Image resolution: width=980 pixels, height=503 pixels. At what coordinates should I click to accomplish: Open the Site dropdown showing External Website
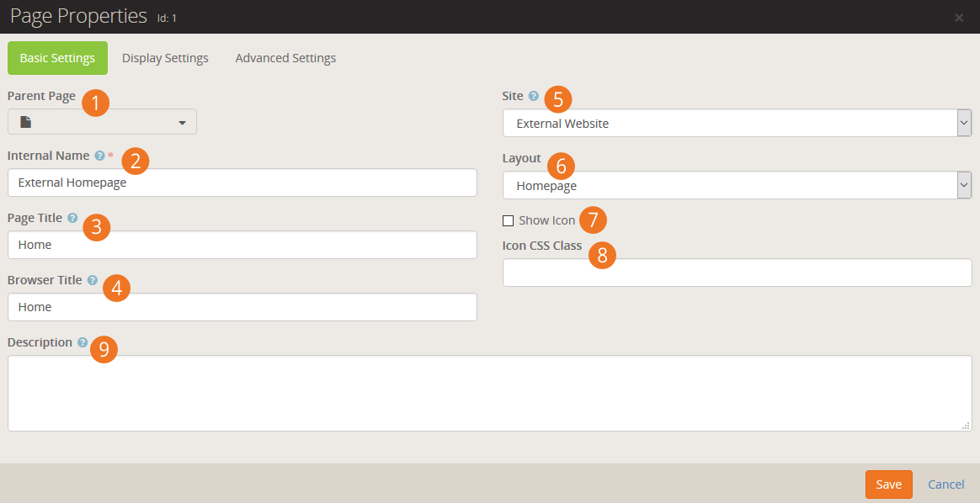(x=737, y=123)
